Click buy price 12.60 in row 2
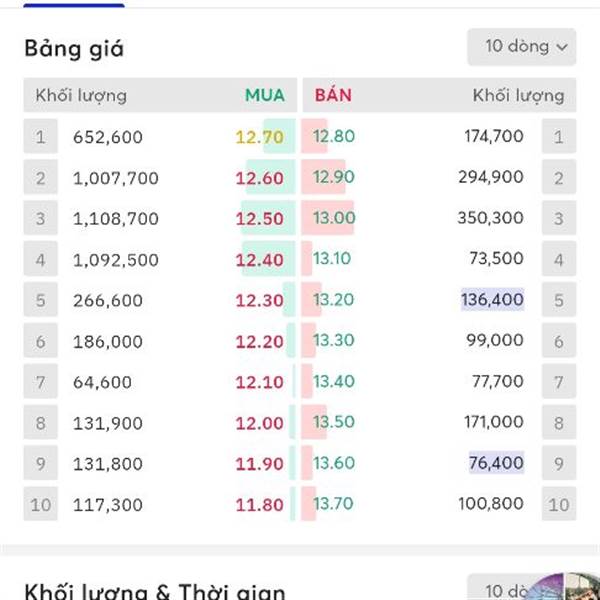Image resolution: width=600 pixels, height=600 pixels. click(259, 178)
